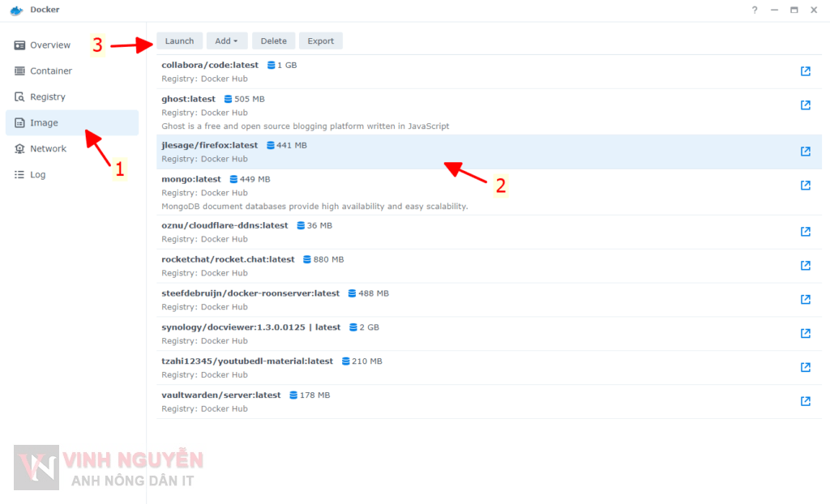This screenshot has width=830, height=504.
Task: Click the Overview sidebar icon
Action: pos(18,45)
